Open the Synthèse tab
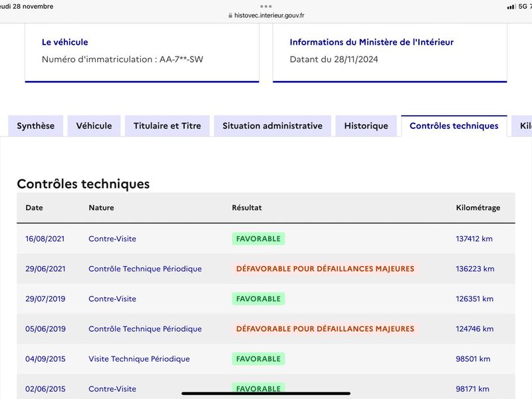 [x=36, y=126]
